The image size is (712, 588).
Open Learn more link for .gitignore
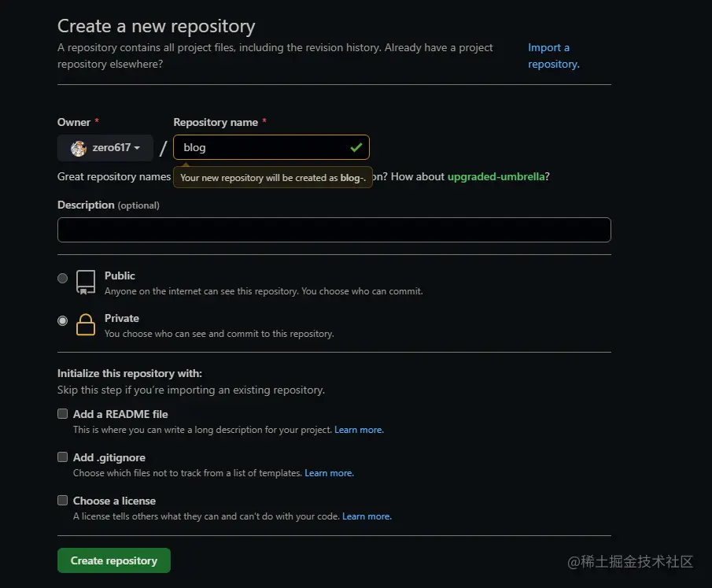click(329, 473)
